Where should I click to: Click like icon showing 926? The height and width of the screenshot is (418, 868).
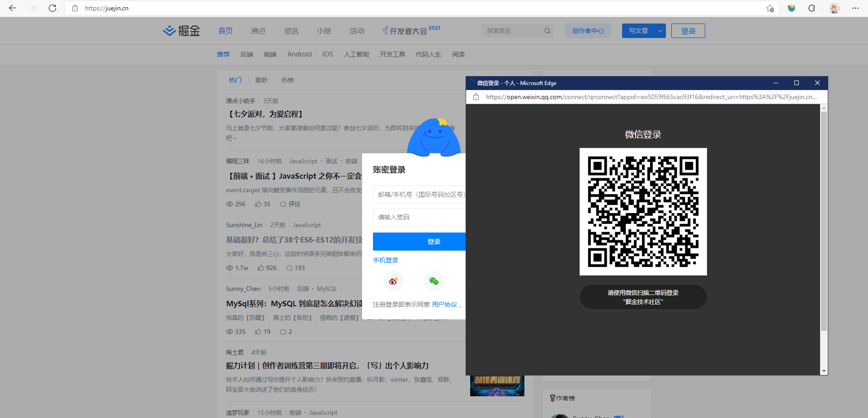[x=261, y=268]
